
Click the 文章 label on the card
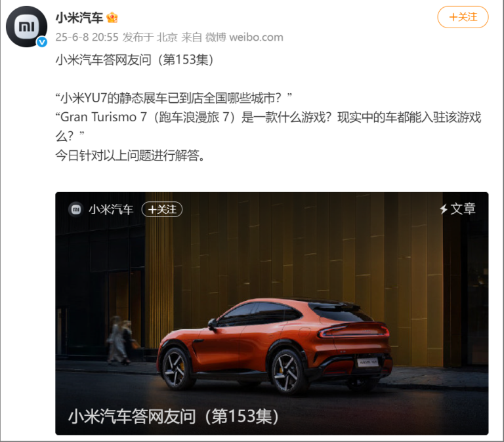463,209
